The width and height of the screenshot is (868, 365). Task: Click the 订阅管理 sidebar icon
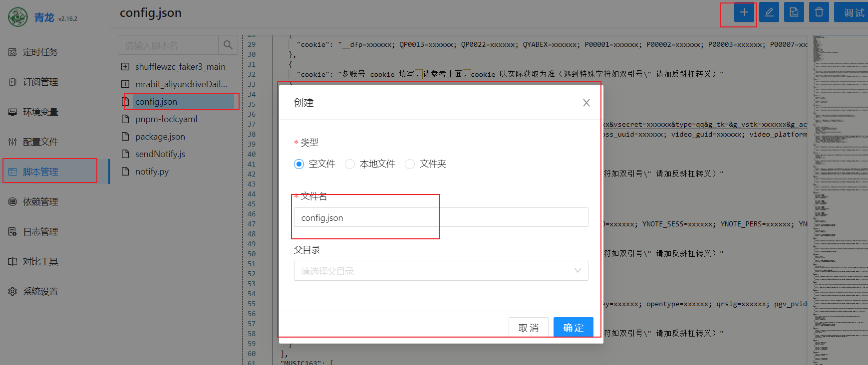coord(12,82)
